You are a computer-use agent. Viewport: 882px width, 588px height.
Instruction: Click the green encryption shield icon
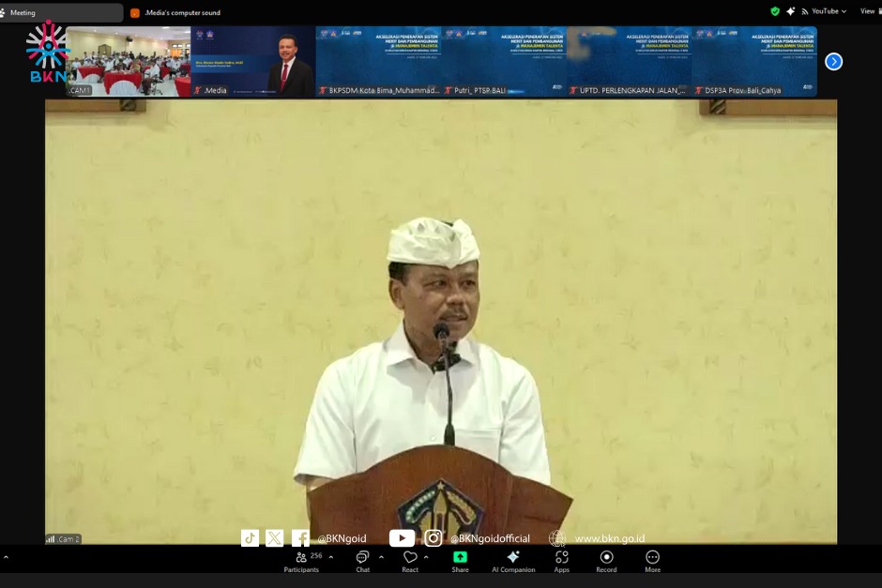click(x=775, y=11)
